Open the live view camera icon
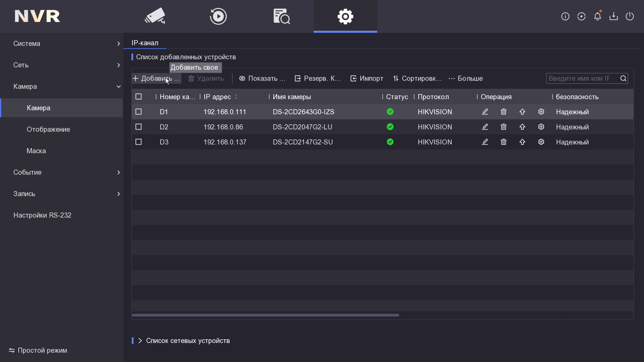This screenshot has width=644, height=362. coord(155,16)
